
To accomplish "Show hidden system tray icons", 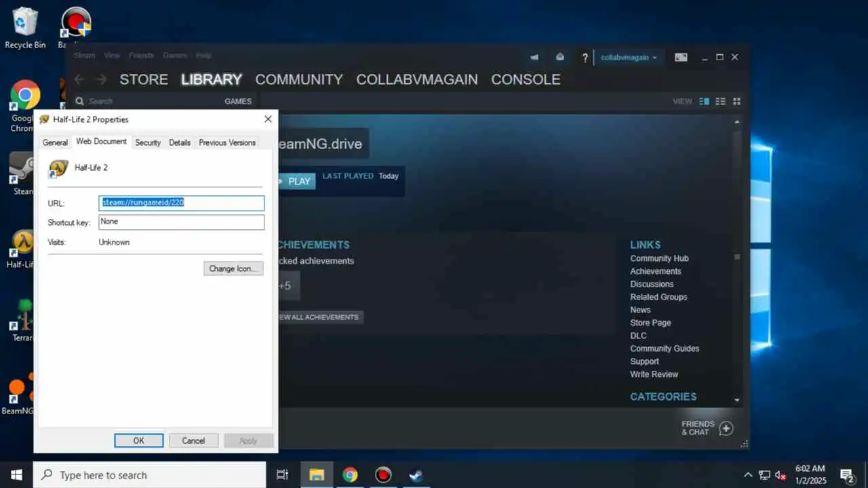I will click(748, 474).
